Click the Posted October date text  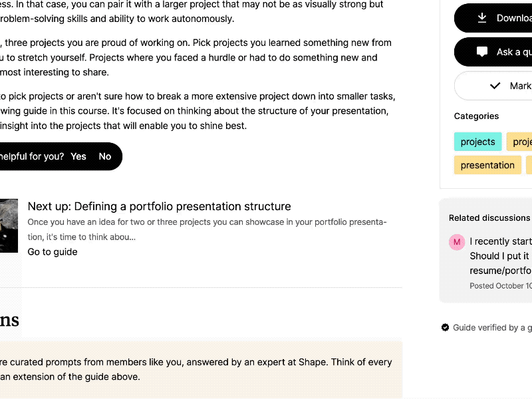pos(500,286)
